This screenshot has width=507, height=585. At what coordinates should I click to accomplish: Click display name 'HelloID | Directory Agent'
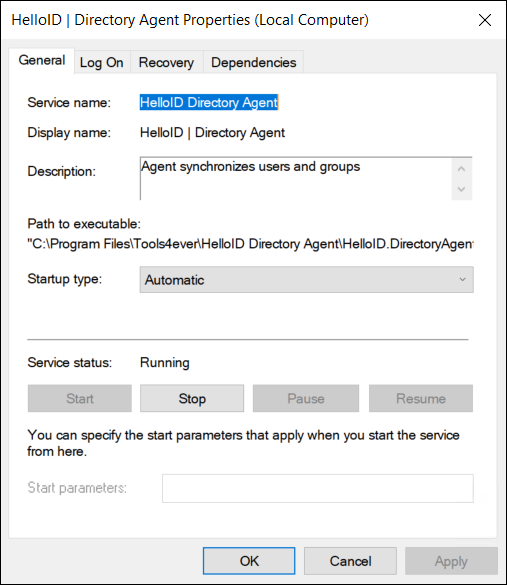point(212,133)
